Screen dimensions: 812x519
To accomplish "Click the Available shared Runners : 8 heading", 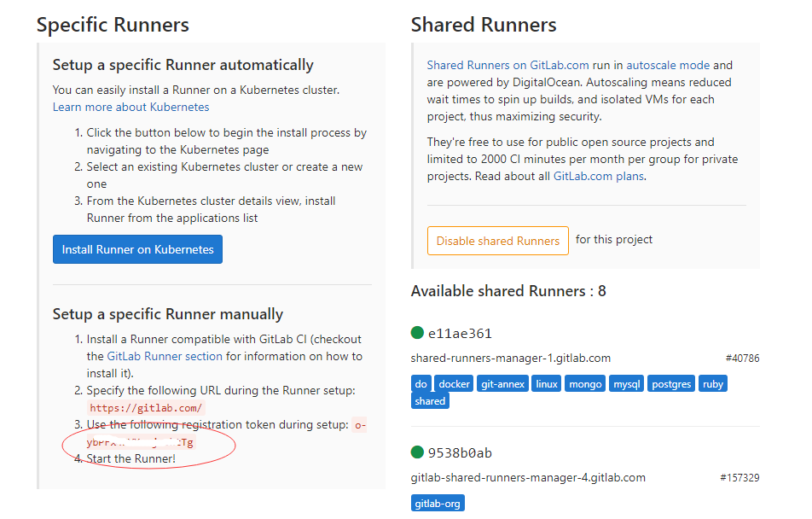I will [x=508, y=291].
